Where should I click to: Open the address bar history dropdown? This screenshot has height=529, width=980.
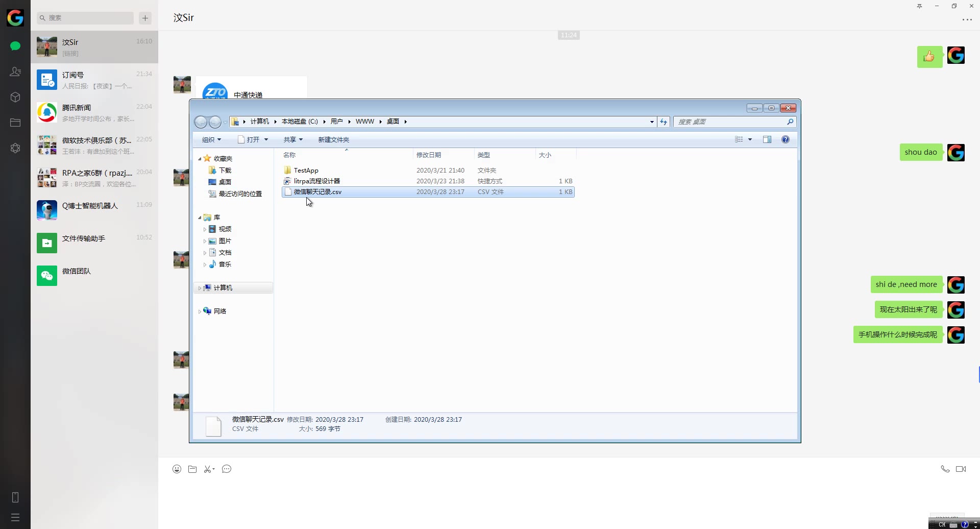[652, 122]
